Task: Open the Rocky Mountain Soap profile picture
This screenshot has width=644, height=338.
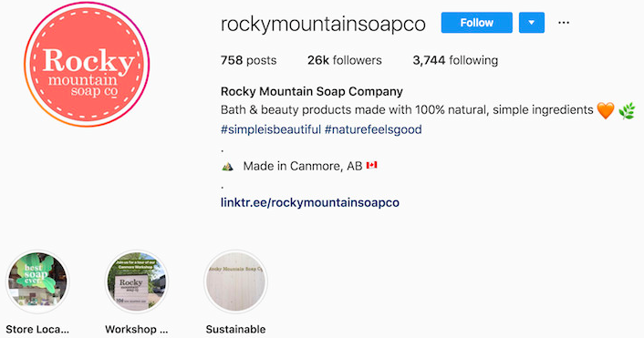Action: (87, 65)
